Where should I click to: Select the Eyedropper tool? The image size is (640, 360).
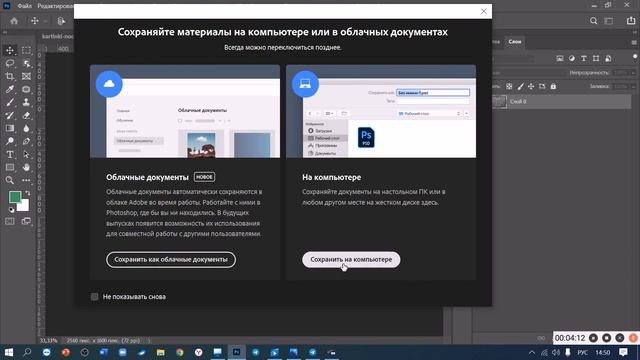tap(10, 89)
